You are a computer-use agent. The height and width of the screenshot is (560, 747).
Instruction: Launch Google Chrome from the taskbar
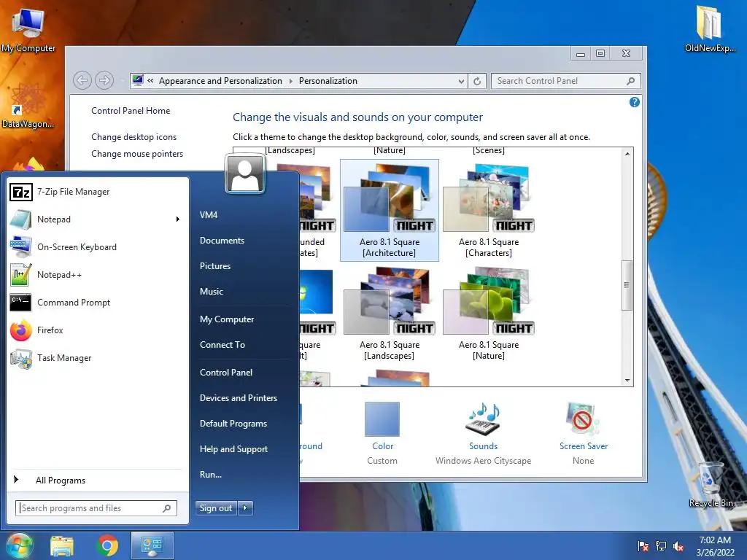click(107, 545)
